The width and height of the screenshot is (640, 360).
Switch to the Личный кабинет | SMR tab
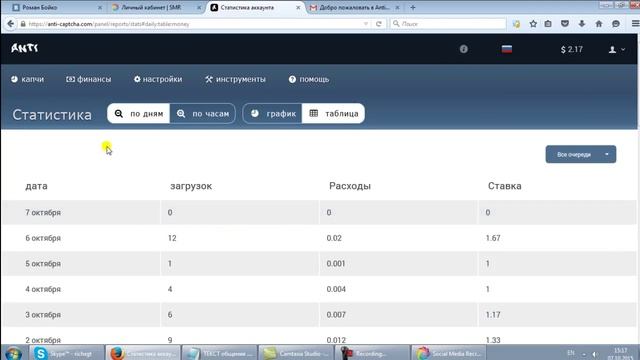point(155,7)
